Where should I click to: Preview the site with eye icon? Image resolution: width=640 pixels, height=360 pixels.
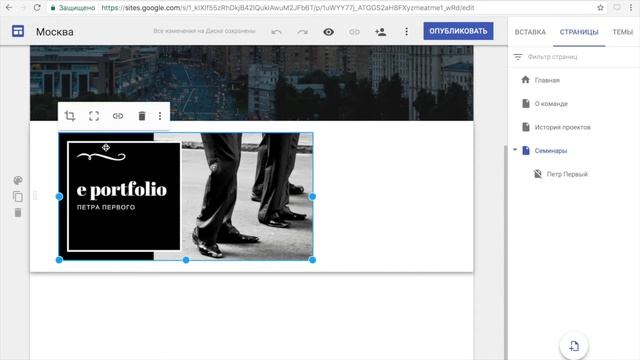(x=328, y=32)
